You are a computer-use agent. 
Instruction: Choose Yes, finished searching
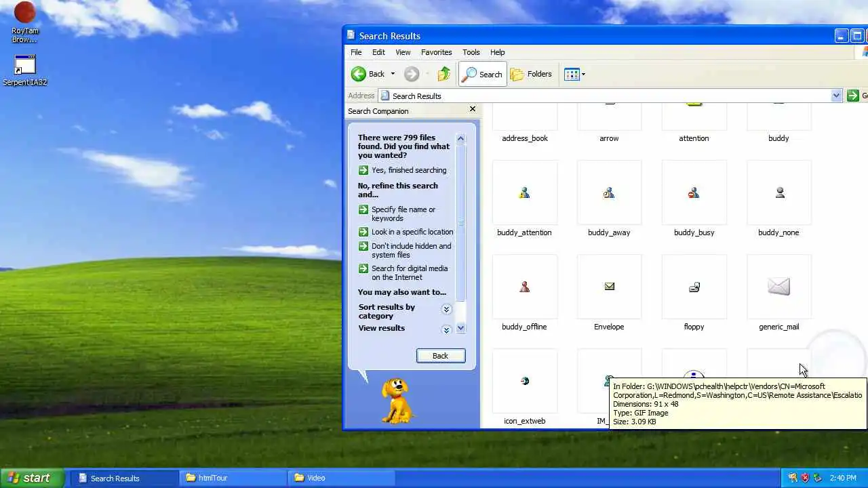[x=402, y=170]
